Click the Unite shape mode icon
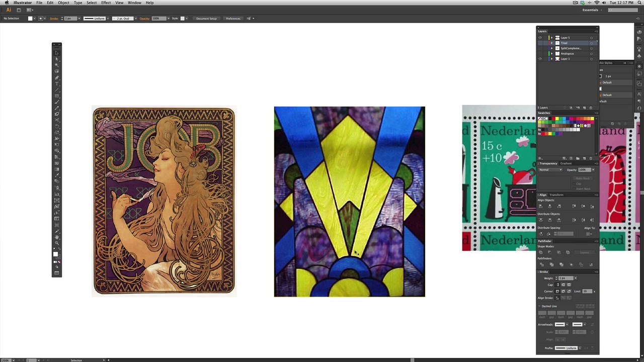This screenshot has height=362, width=644. click(541, 252)
